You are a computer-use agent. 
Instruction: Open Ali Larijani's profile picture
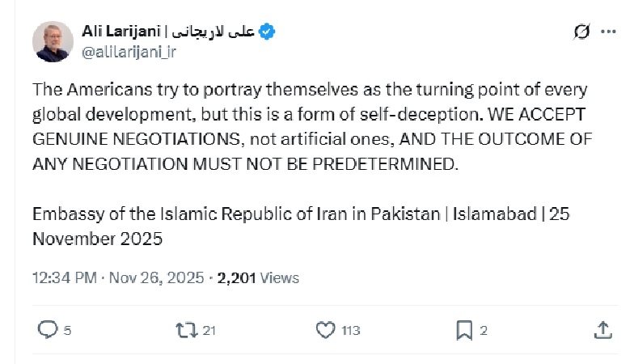(x=53, y=41)
